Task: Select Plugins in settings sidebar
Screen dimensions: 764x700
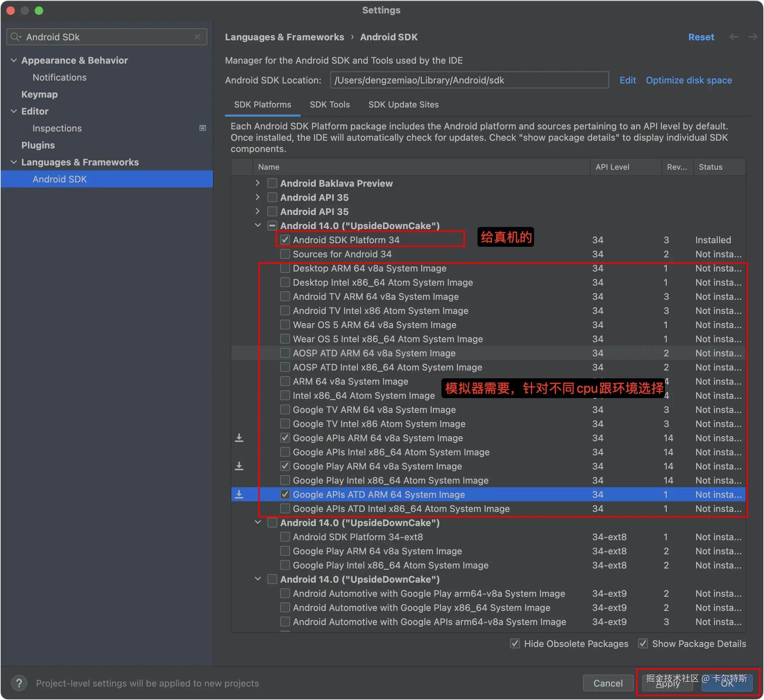Action: click(38, 145)
